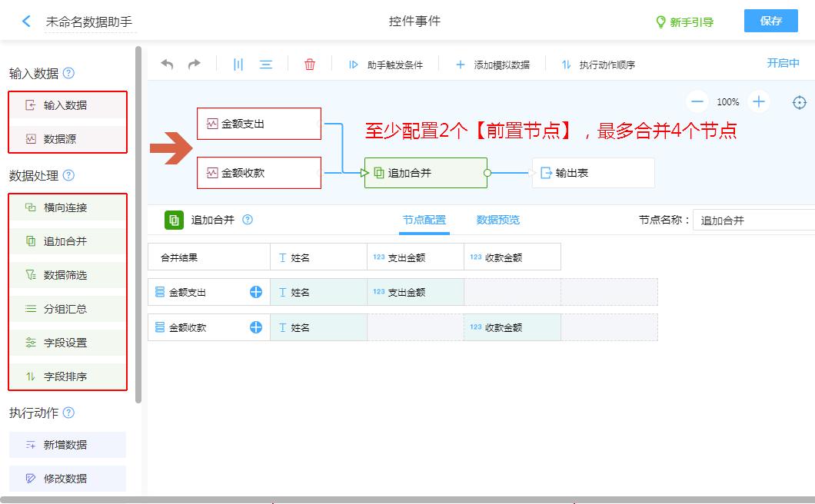The width and height of the screenshot is (815, 504).
Task: Switch to the 数据预览 tab
Action: [x=497, y=220]
